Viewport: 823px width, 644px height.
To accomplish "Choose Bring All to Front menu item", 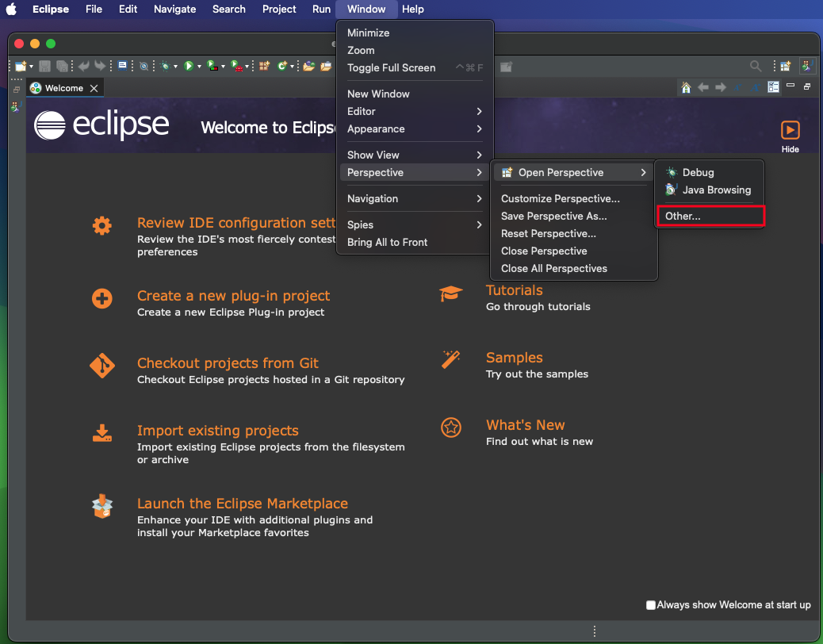I will tap(415, 242).
